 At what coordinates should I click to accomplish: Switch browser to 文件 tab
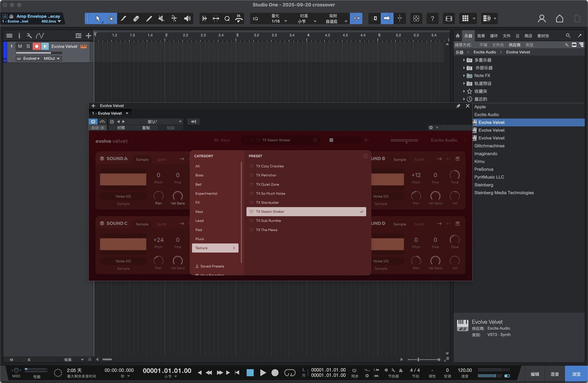coord(507,36)
